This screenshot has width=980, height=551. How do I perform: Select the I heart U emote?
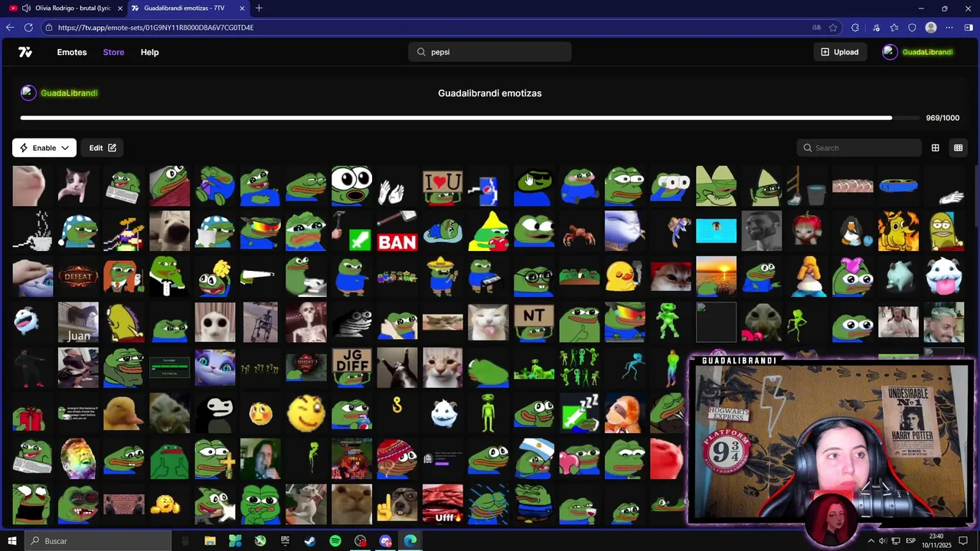point(443,186)
